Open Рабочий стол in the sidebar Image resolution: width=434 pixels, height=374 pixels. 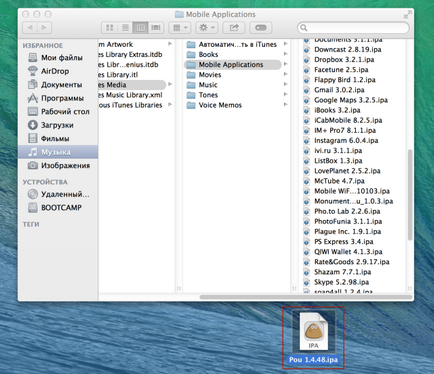[x=59, y=112]
